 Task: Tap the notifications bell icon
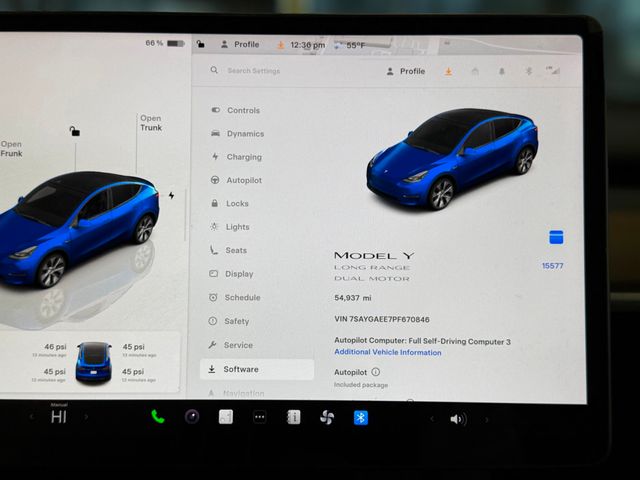click(502, 72)
